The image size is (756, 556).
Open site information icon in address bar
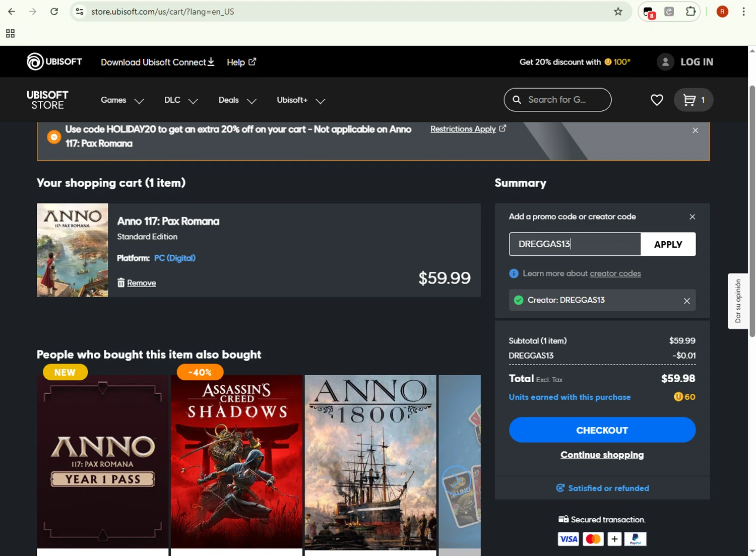[x=80, y=12]
